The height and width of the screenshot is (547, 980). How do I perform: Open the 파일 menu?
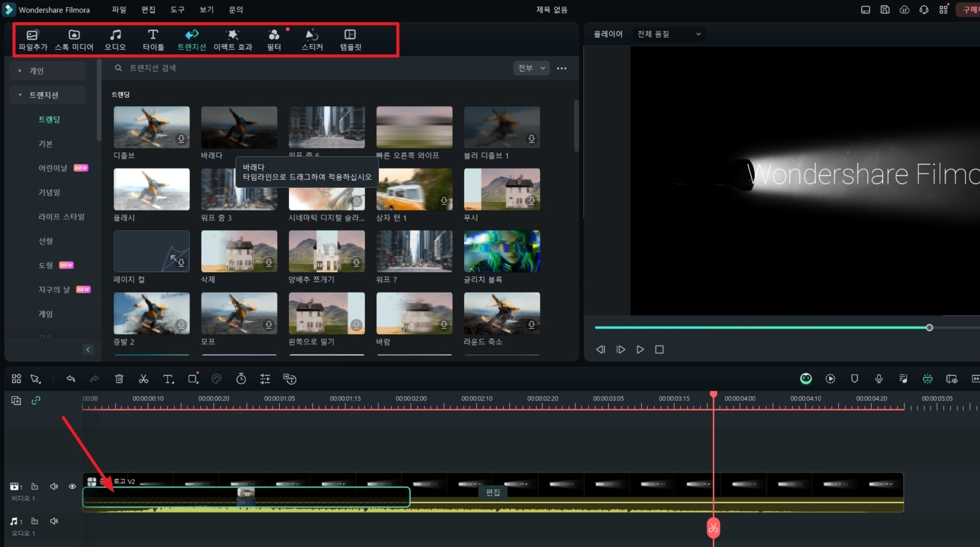(x=119, y=10)
